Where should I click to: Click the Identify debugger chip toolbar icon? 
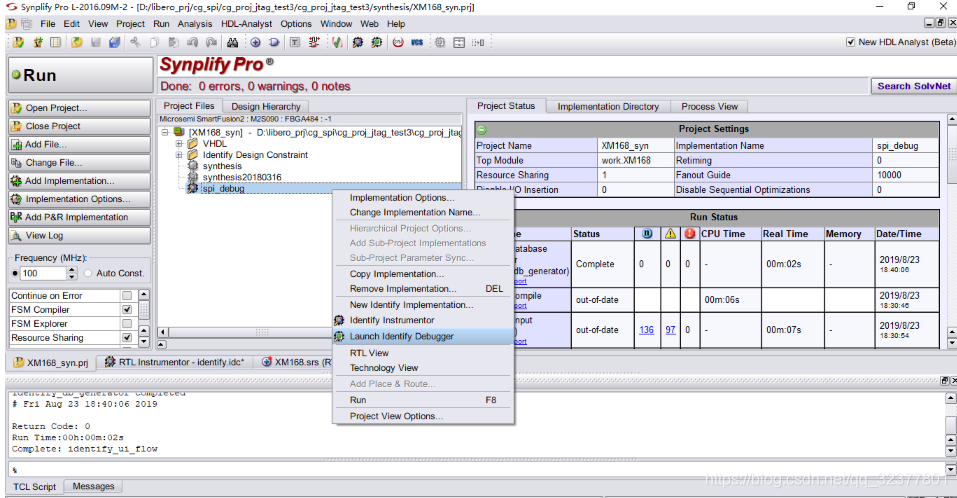[377, 42]
